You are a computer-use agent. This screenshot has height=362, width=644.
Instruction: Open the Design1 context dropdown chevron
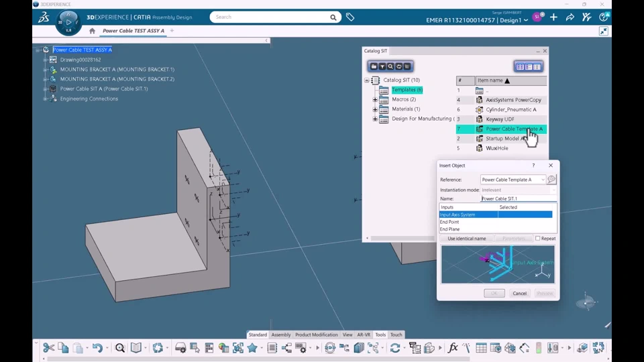click(526, 20)
